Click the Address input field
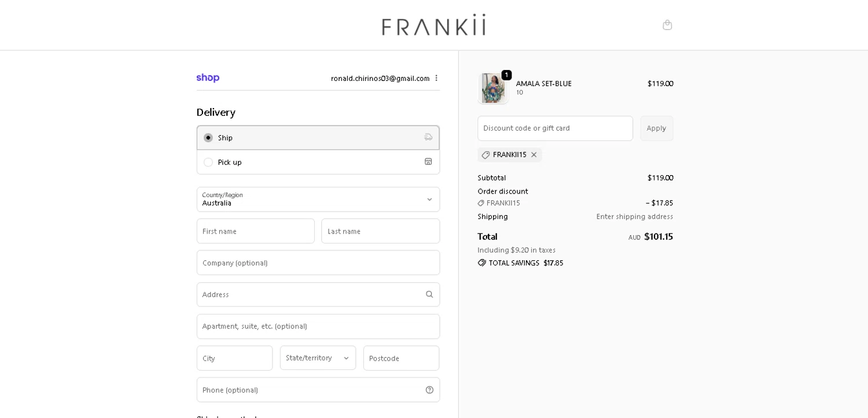This screenshot has height=418, width=868. pos(318,294)
